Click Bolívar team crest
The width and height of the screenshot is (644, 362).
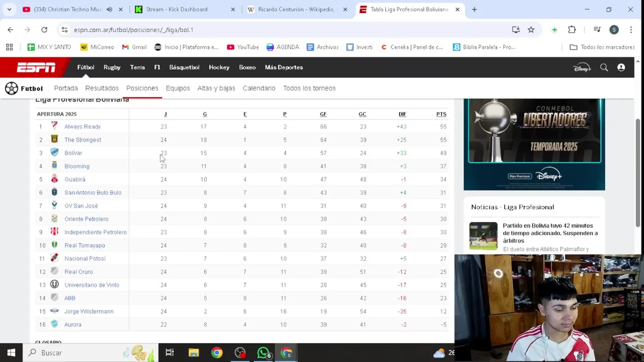pos(54,152)
